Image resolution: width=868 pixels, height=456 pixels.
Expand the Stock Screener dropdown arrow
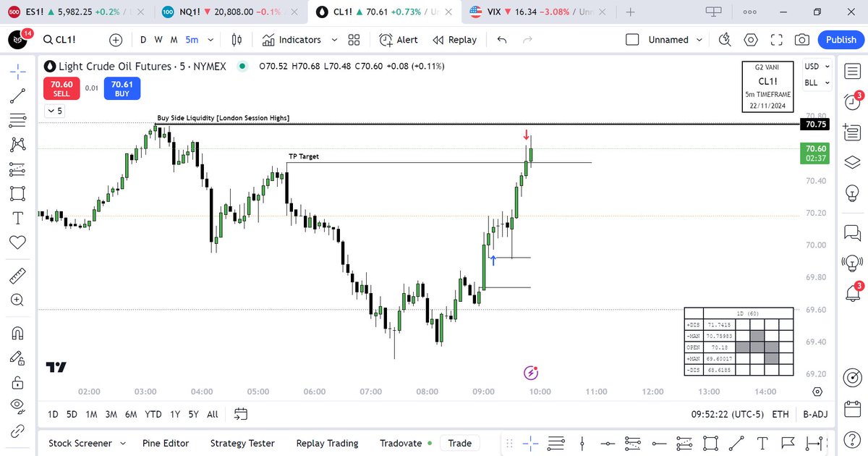point(123,443)
